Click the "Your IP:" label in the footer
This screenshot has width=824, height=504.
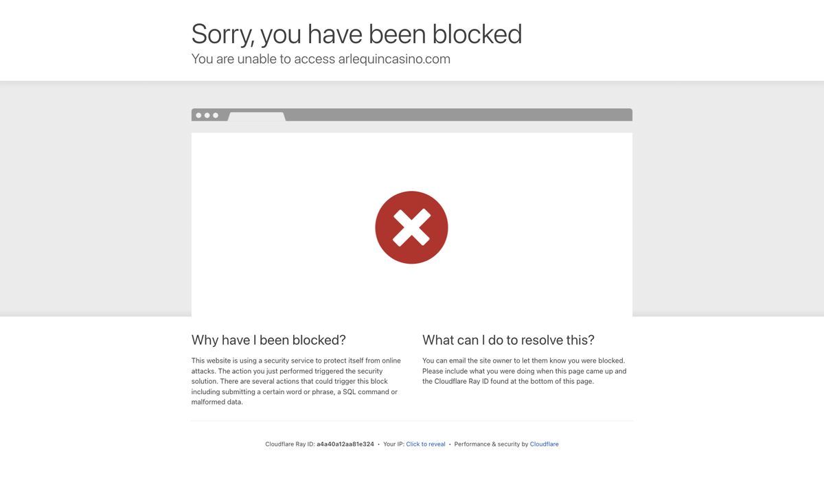(393, 444)
